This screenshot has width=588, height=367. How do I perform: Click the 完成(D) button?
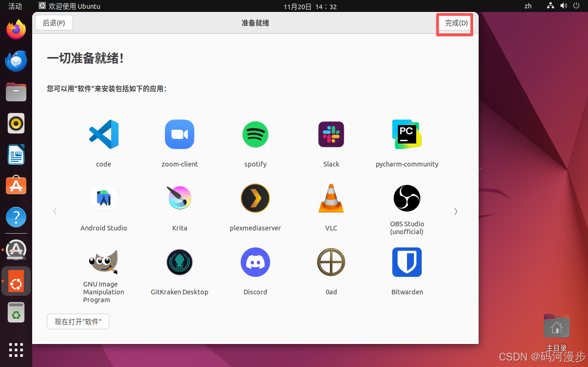pos(456,23)
